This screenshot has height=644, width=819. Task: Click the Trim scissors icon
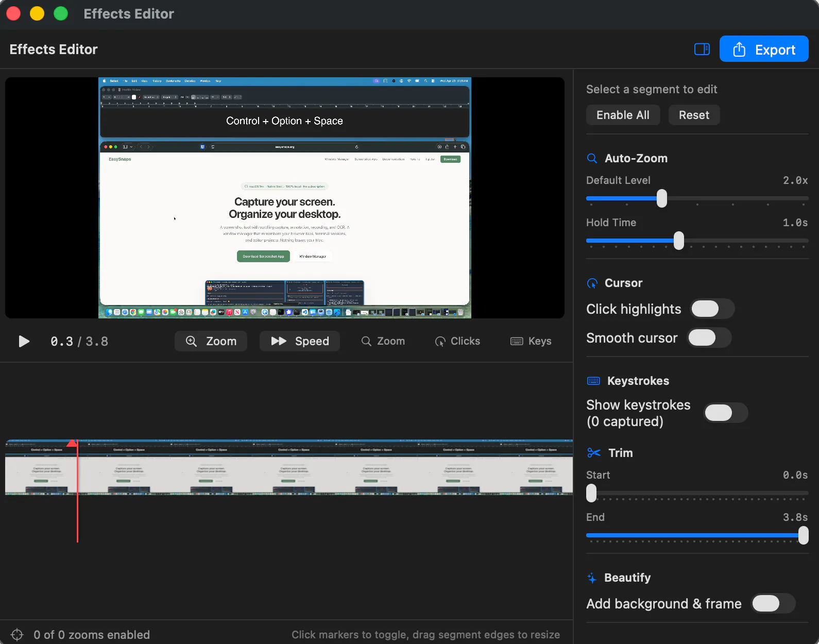[594, 453]
